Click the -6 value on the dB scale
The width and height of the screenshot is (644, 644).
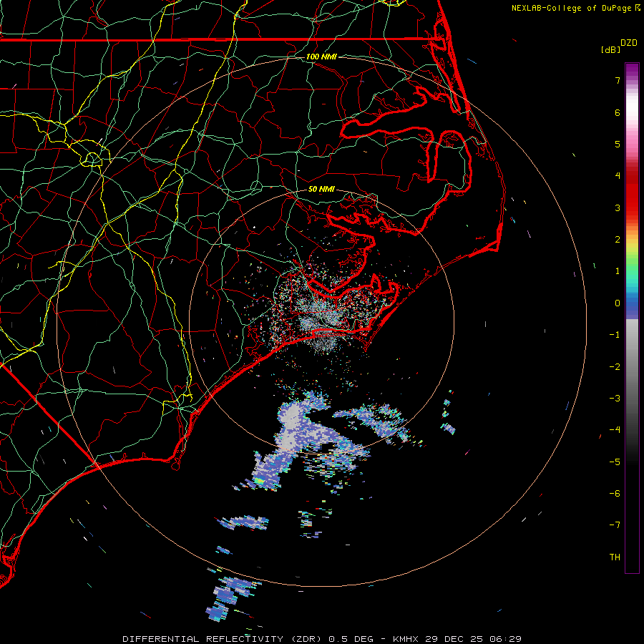(x=615, y=494)
